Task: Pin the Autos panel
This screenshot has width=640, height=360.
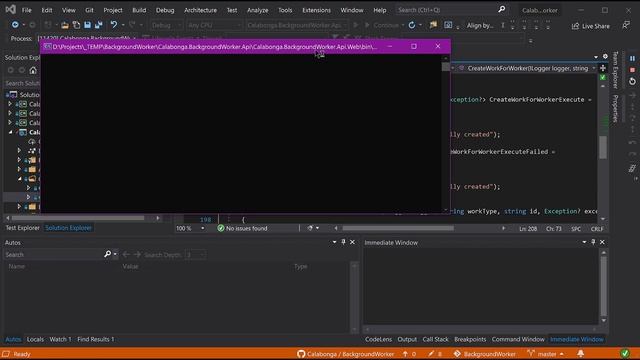Action: pyautogui.click(x=343, y=242)
